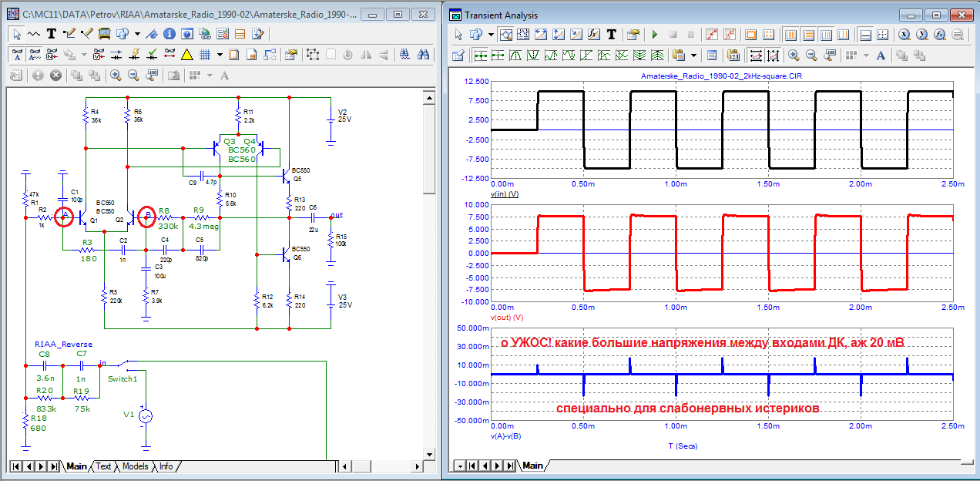
Task: Toggle schematic grid display
Action: 206,55
